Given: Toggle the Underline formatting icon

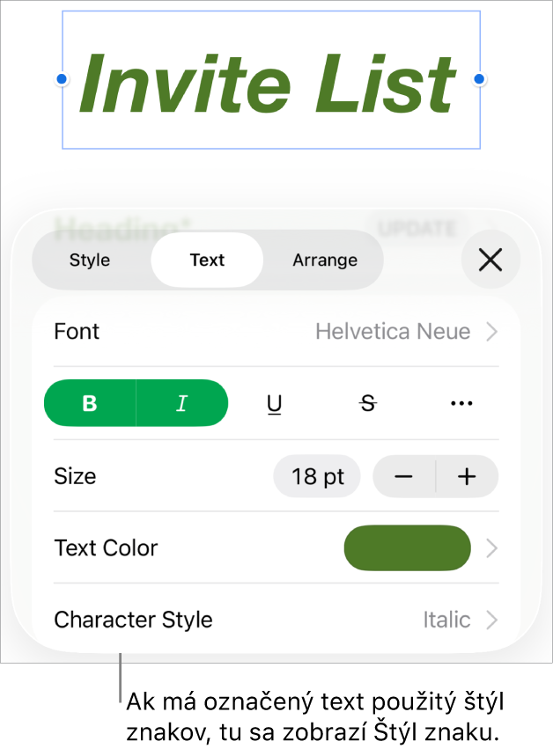Looking at the screenshot, I should pos(274,403).
